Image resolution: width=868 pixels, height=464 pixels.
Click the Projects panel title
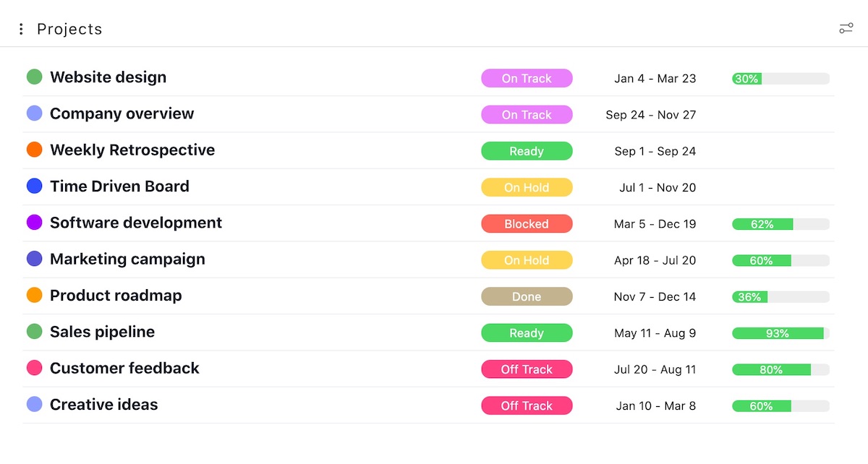69,29
